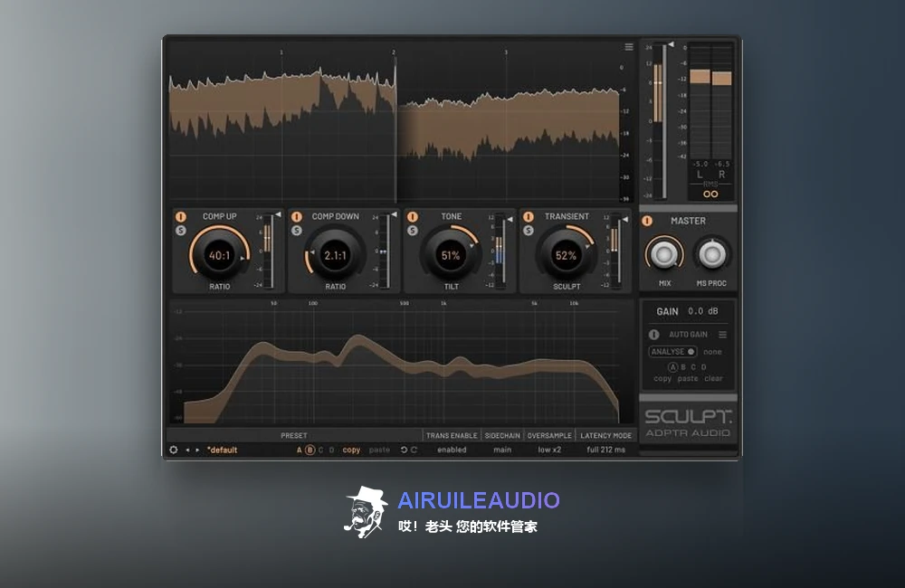The width and height of the screenshot is (905, 588).
Task: Toggle the Transient module power button
Action: point(529,217)
